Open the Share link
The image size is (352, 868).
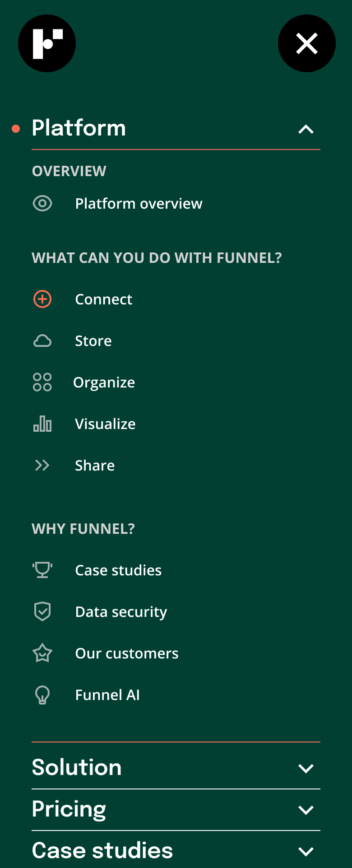tap(95, 466)
